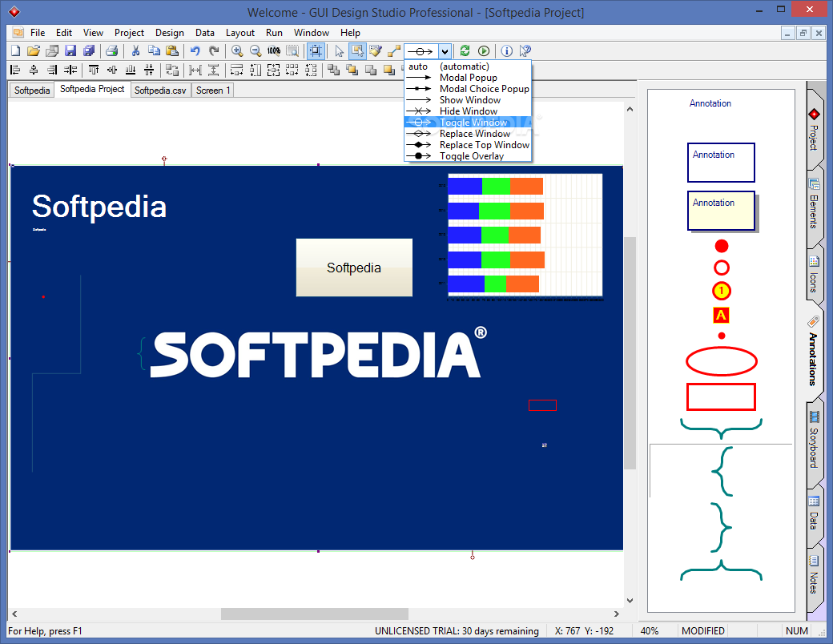Viewport: 833px width, 644px height.
Task: Select the arrow pointer tool
Action: 339,51
